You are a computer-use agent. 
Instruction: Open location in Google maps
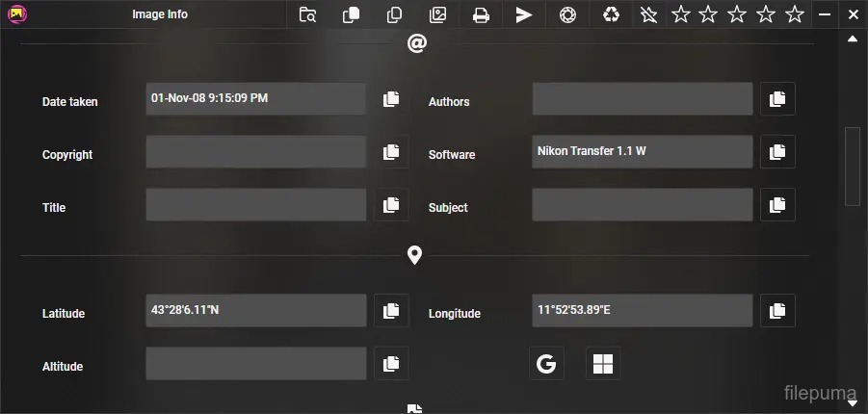click(546, 363)
